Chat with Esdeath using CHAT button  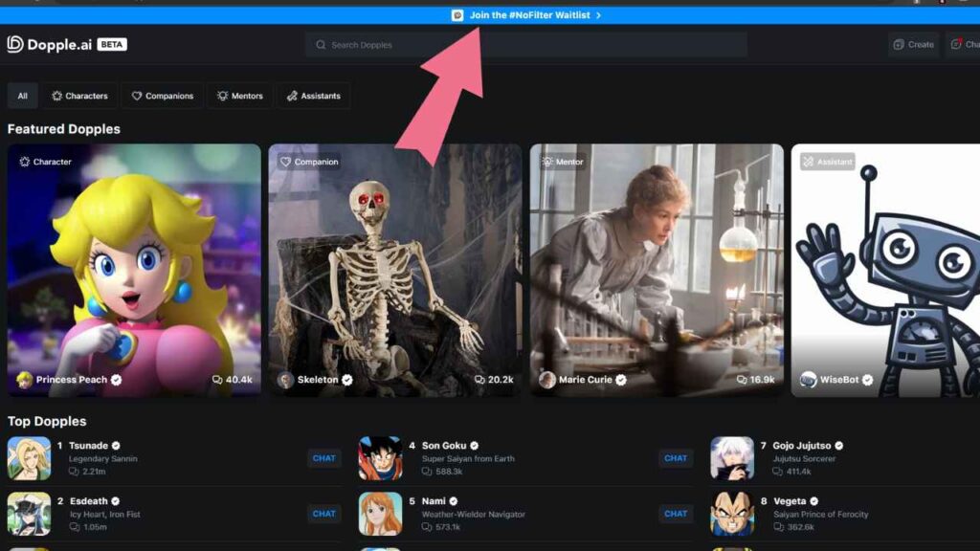(323, 514)
